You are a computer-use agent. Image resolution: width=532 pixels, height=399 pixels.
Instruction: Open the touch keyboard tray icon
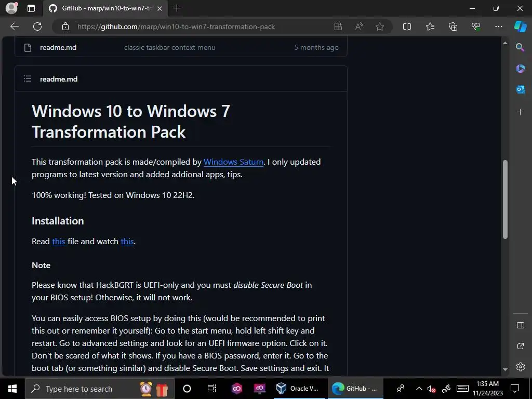(462, 389)
